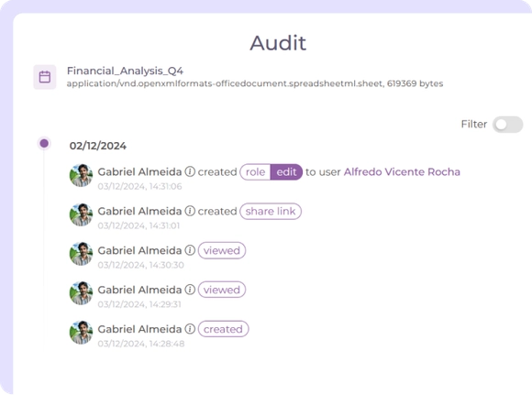This screenshot has height=395, width=532.
Task: Click the purple edit badge
Action: [x=286, y=172]
